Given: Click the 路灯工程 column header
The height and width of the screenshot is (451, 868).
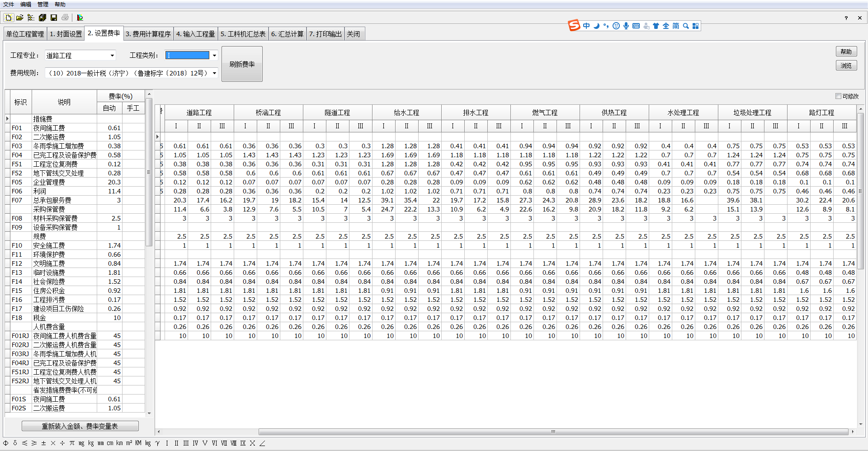Looking at the screenshot, I should coord(822,113).
